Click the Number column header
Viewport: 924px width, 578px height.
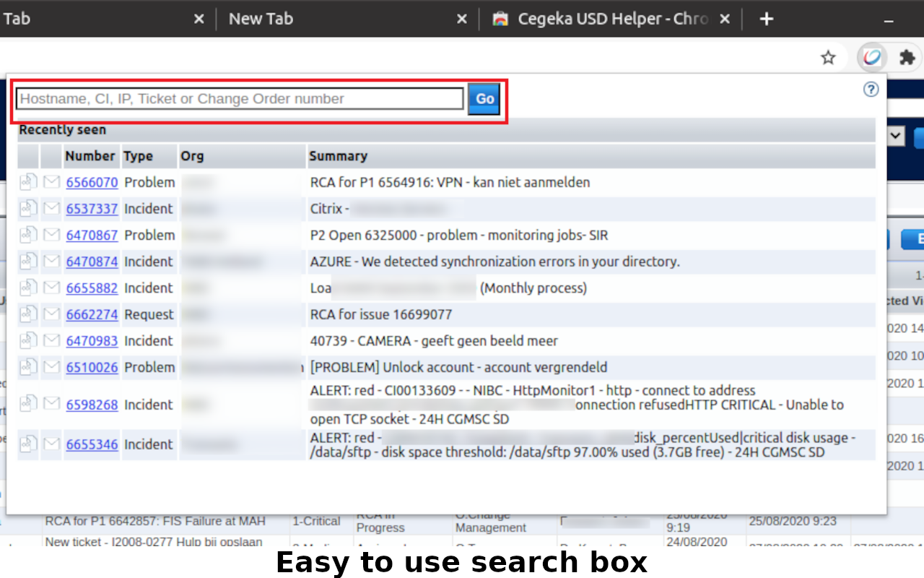point(90,156)
